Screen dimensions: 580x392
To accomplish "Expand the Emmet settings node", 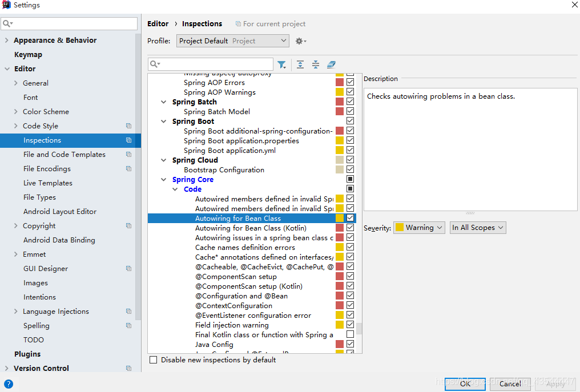I will coord(15,254).
